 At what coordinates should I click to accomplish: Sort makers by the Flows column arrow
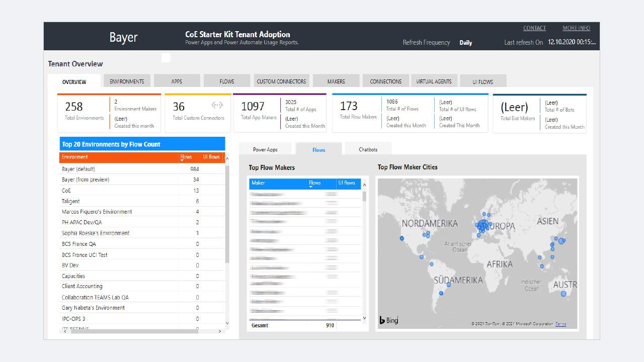(x=311, y=187)
